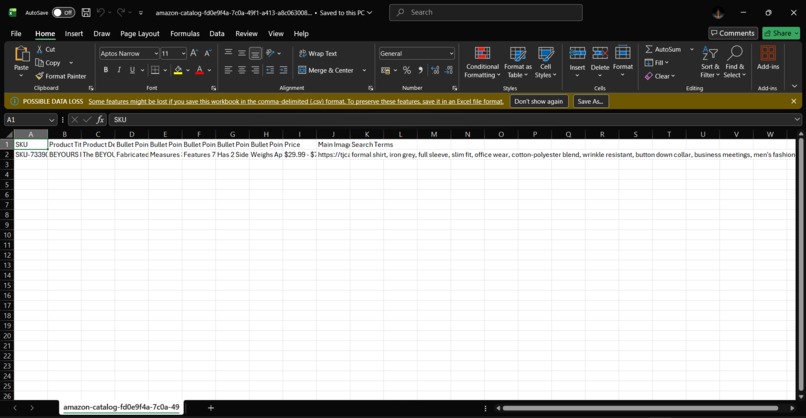This screenshot has height=418, width=806.
Task: Click the Undo arrow icon
Action: 101,12
